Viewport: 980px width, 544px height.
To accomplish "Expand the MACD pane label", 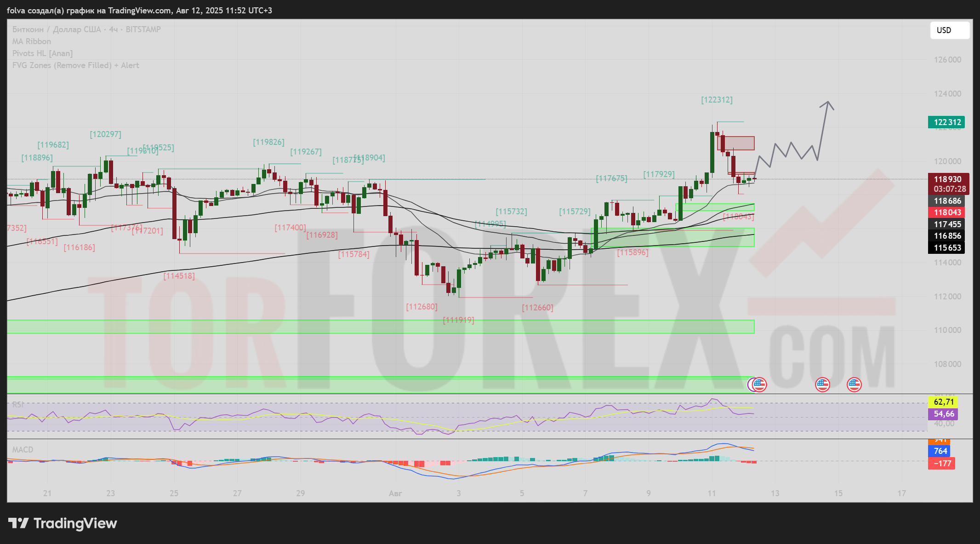I will coord(23,450).
